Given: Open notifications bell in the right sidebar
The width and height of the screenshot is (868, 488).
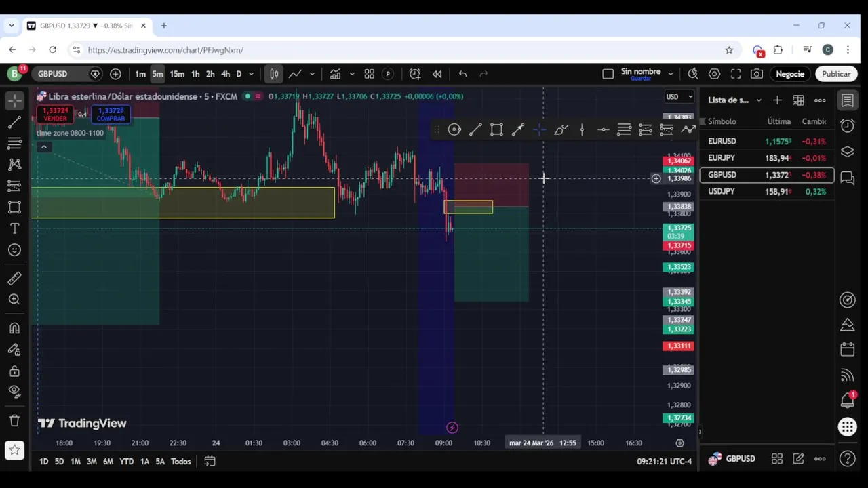Looking at the screenshot, I should [848, 401].
